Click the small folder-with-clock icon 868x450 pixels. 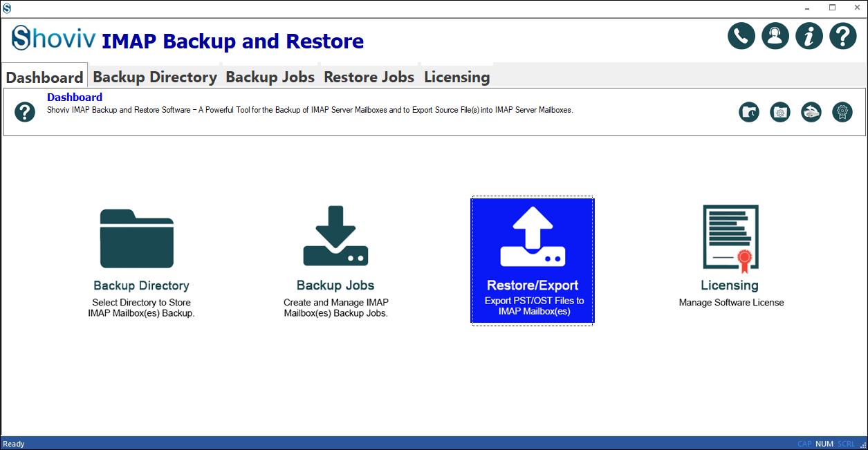click(749, 111)
